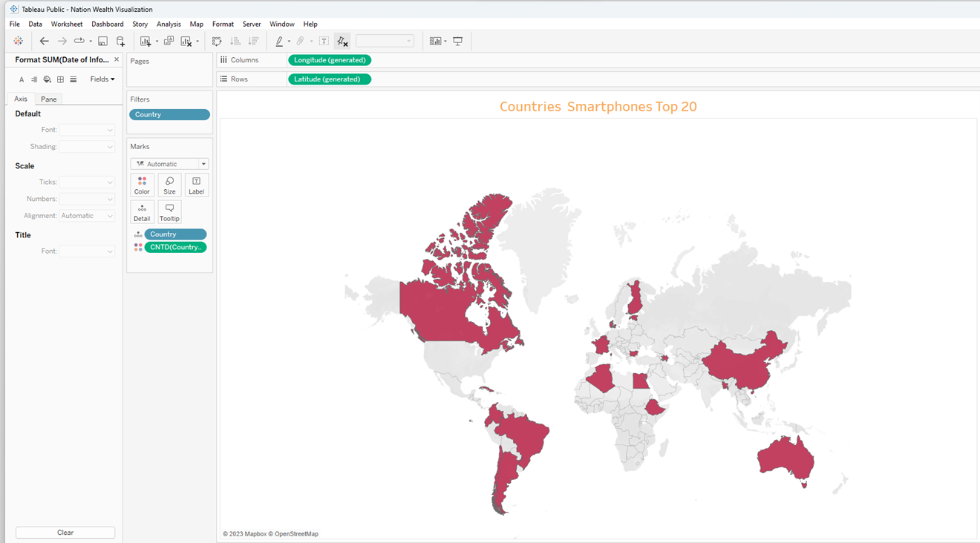Open the Alignment dropdown under Scale
The image size is (980, 543).
coord(87,215)
